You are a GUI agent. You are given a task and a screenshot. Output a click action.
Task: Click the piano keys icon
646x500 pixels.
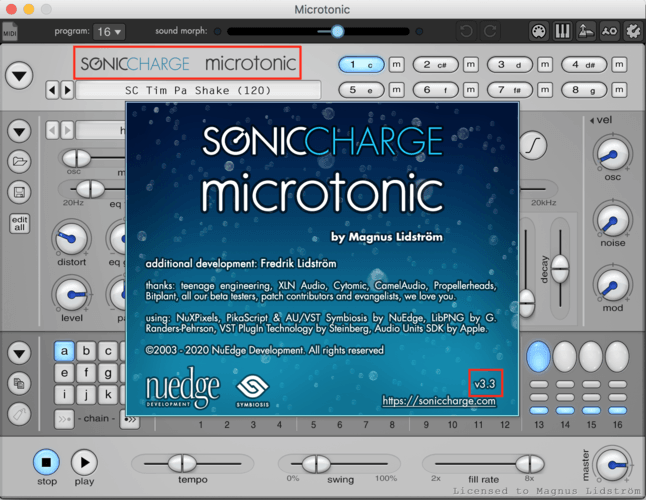coord(562,31)
